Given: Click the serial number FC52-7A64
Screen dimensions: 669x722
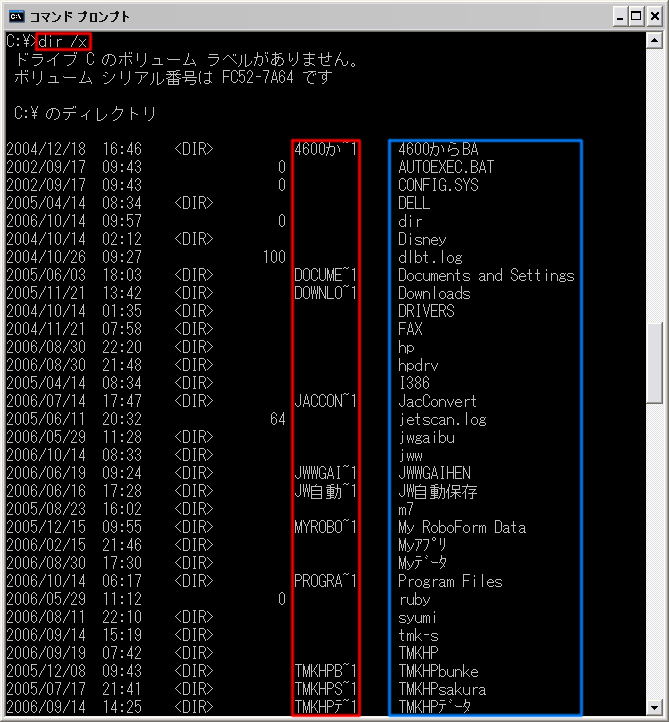Looking at the screenshot, I should pos(257,77).
